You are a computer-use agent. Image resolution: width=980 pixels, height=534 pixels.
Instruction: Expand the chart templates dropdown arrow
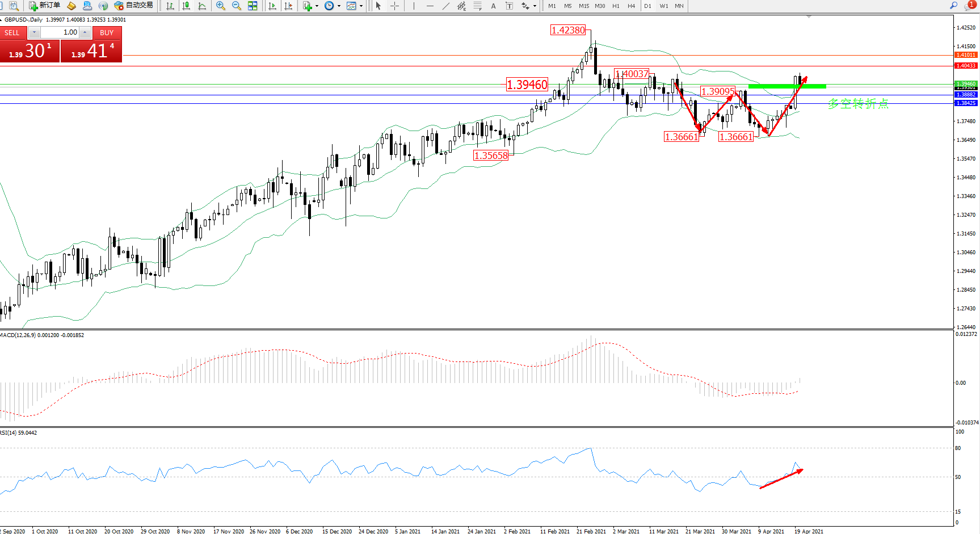point(361,6)
